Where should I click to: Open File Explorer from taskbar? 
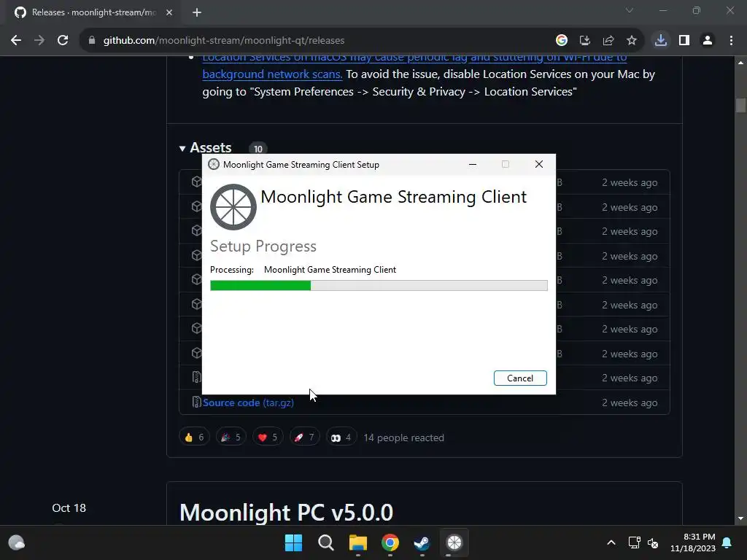(x=357, y=542)
